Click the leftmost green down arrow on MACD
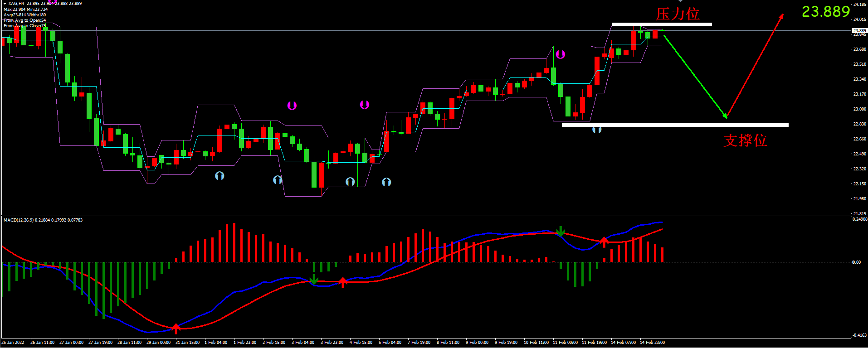Screen dimensions: 868x348 (314, 279)
